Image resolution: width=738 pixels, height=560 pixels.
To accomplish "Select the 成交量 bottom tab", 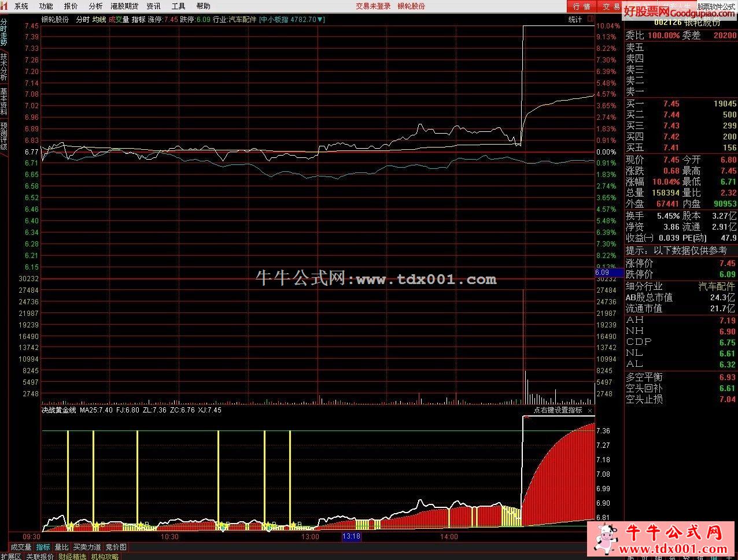I will (x=21, y=547).
